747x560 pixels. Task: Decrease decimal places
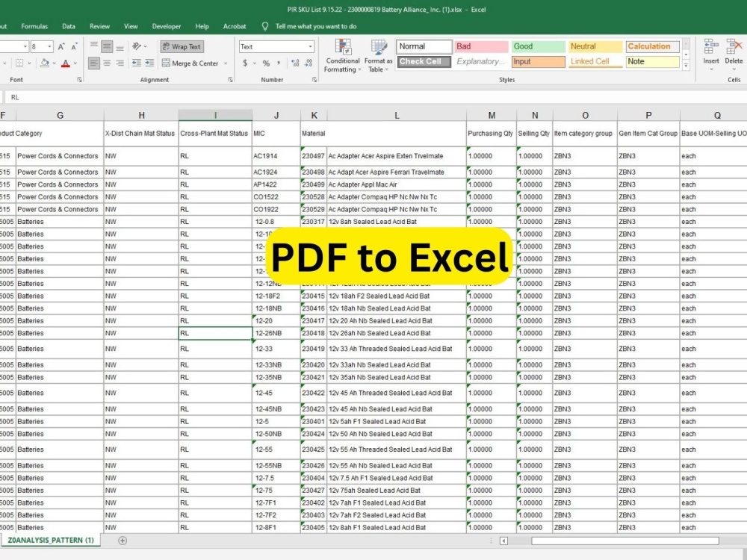(309, 63)
